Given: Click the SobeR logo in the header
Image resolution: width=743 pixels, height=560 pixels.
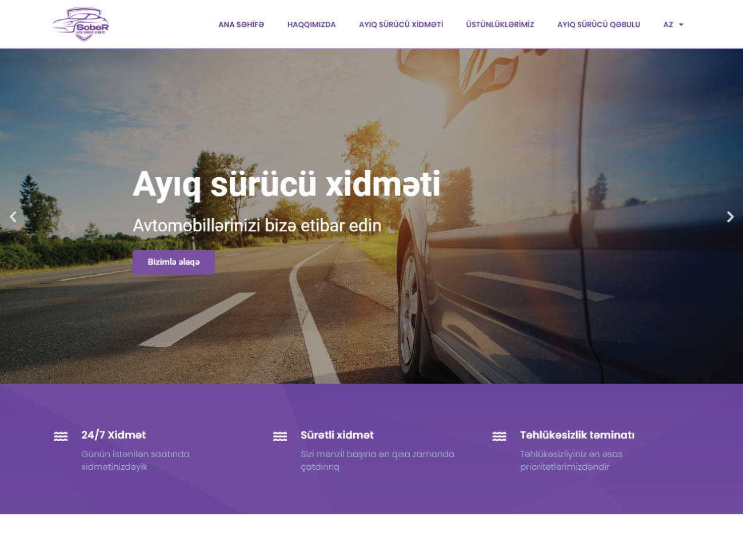Looking at the screenshot, I should pos(81,24).
